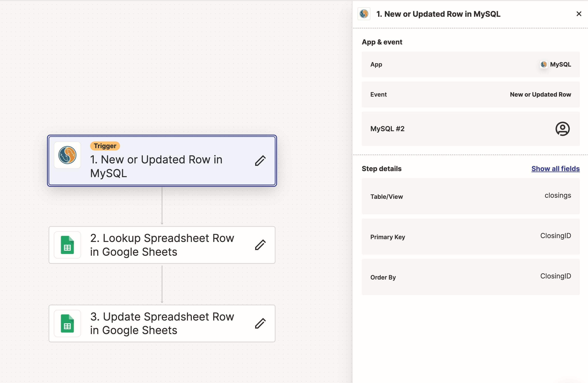This screenshot has height=383, width=588.
Task: Click the pencil icon on Lookup Spreadsheet Row step
Action: point(260,245)
